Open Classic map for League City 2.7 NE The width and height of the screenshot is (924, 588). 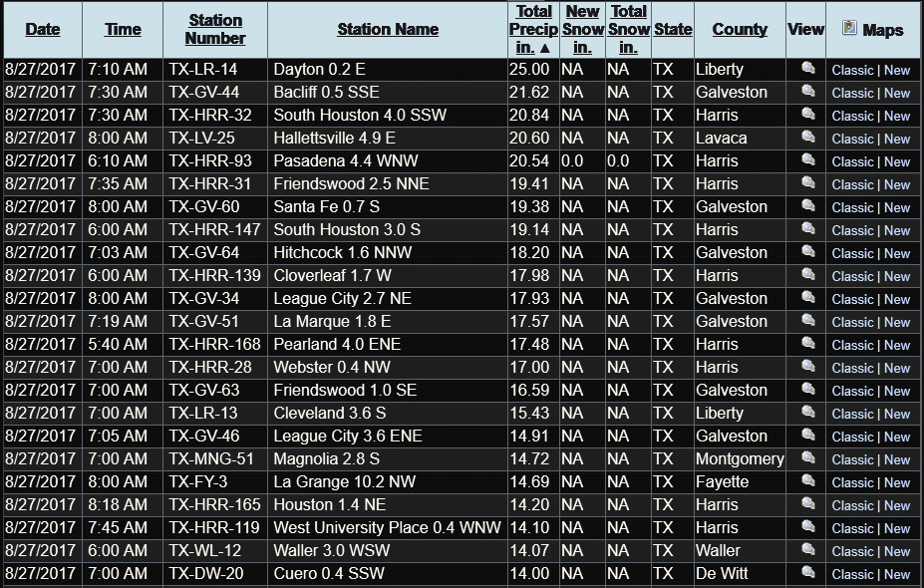[852, 299]
